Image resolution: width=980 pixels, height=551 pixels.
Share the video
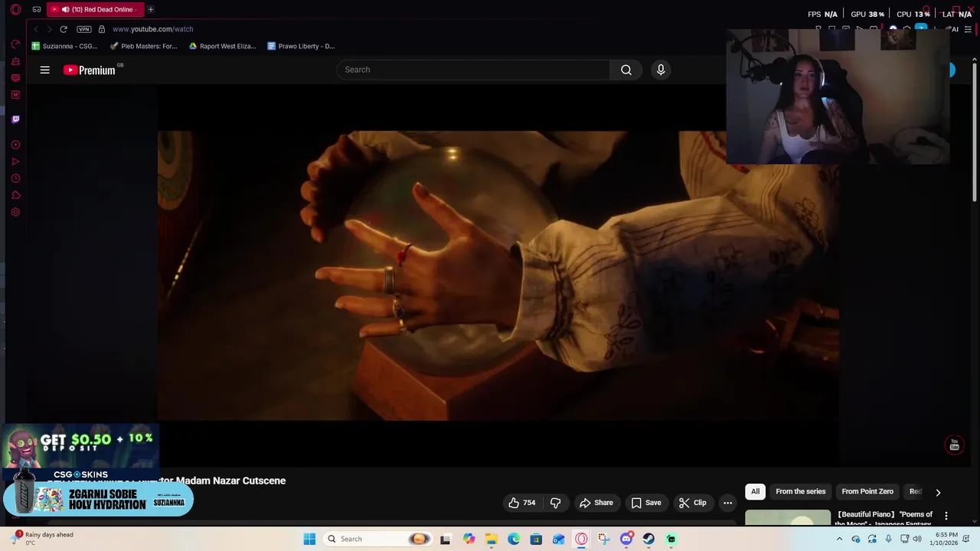(596, 503)
